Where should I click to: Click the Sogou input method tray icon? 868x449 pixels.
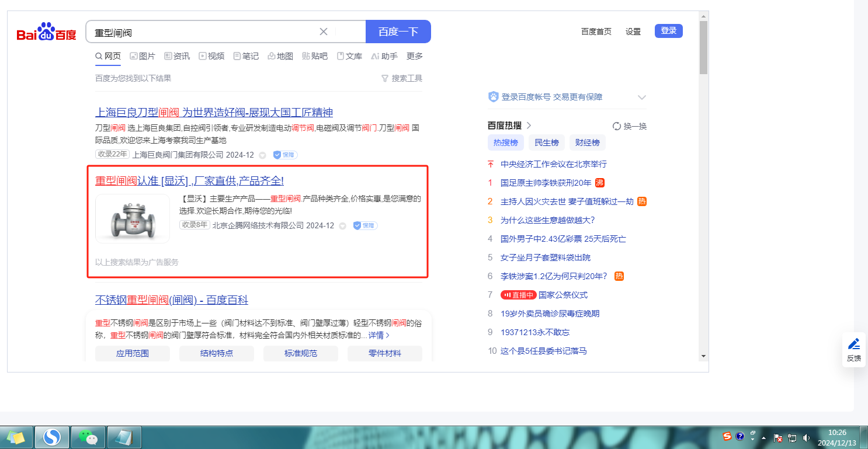click(727, 436)
